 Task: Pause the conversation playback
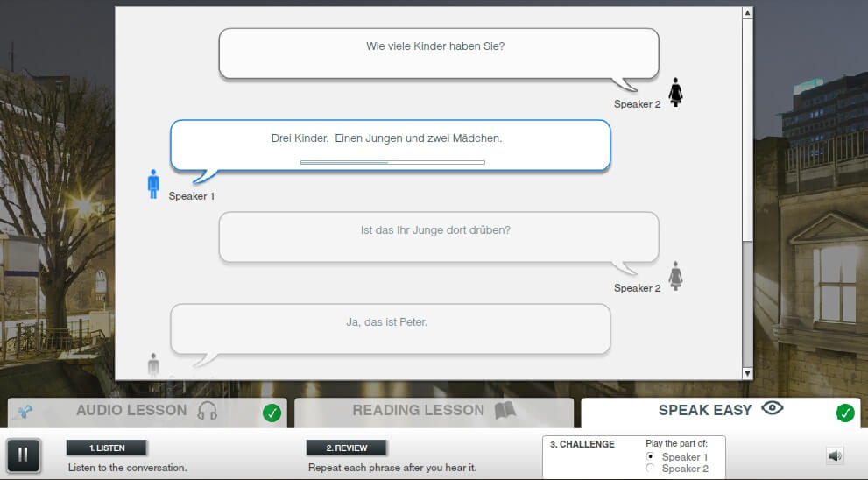tap(24, 455)
